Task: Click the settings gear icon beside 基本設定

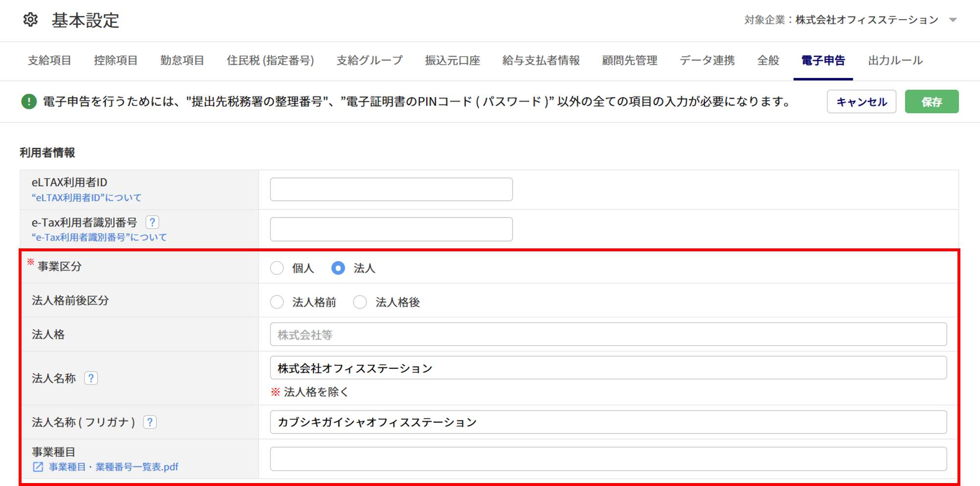Action: point(30,20)
